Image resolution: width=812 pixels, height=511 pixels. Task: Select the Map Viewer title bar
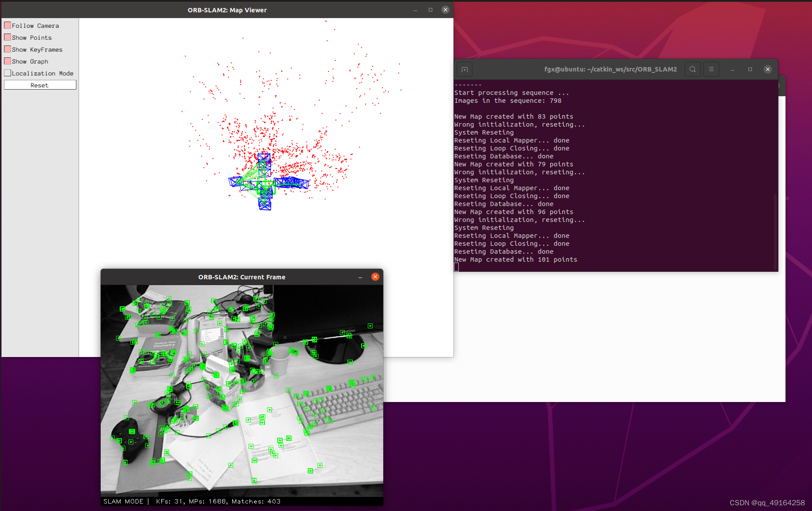tap(227, 10)
